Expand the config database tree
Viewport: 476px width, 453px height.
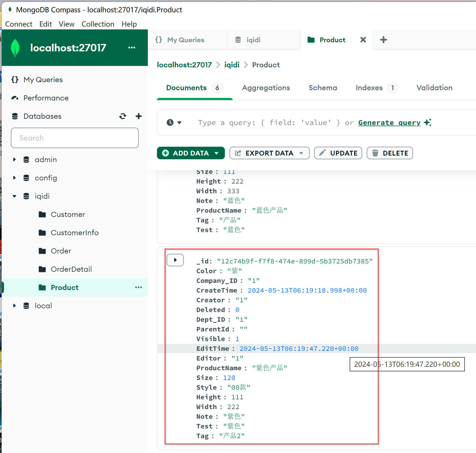click(x=14, y=178)
